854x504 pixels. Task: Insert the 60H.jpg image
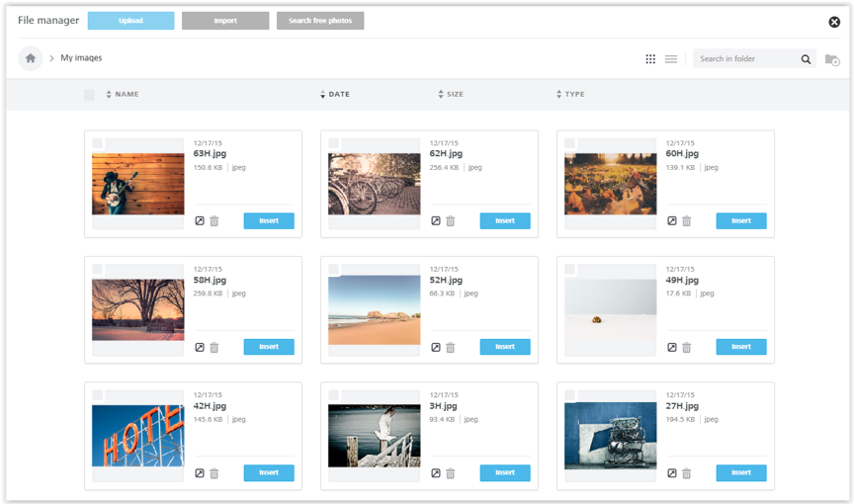(741, 221)
